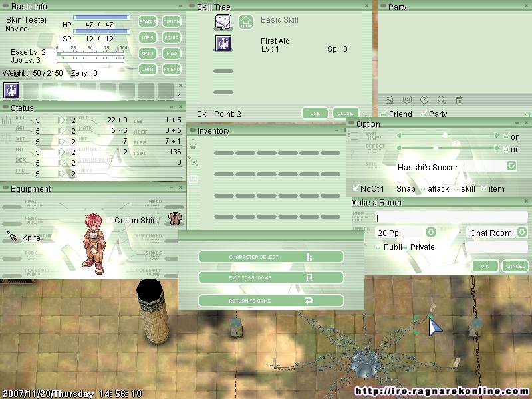The height and width of the screenshot is (399, 532).
Task: Select the Public room option
Action: 378,247
